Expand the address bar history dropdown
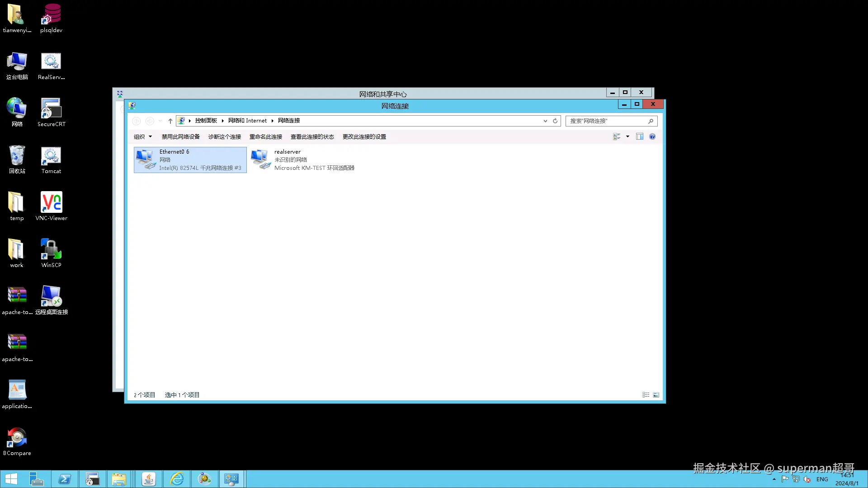Image resolution: width=868 pixels, height=488 pixels. point(545,121)
